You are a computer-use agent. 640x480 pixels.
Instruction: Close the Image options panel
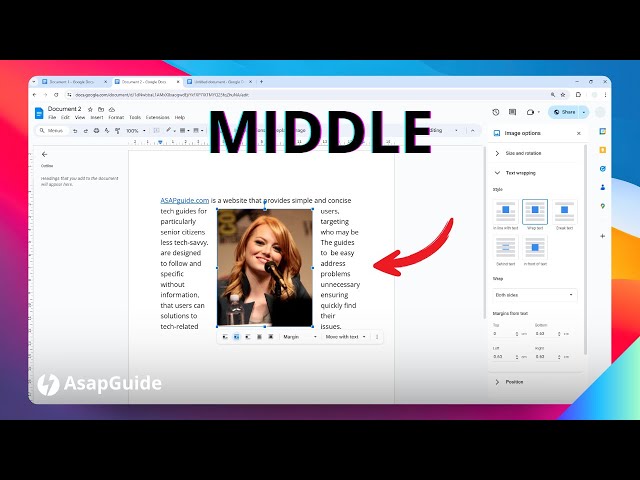pyautogui.click(x=578, y=133)
